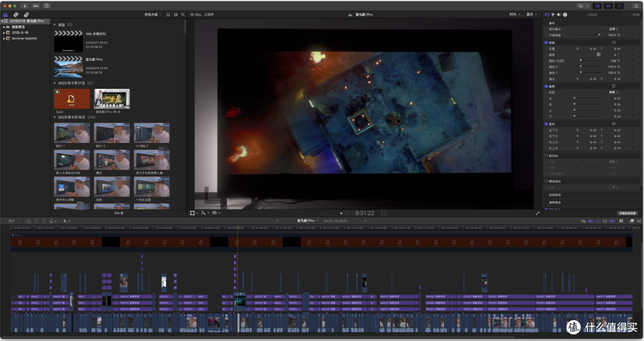Uncheck the 裁剪 crop checkbox
This screenshot has width=644, height=341.
click(546, 86)
